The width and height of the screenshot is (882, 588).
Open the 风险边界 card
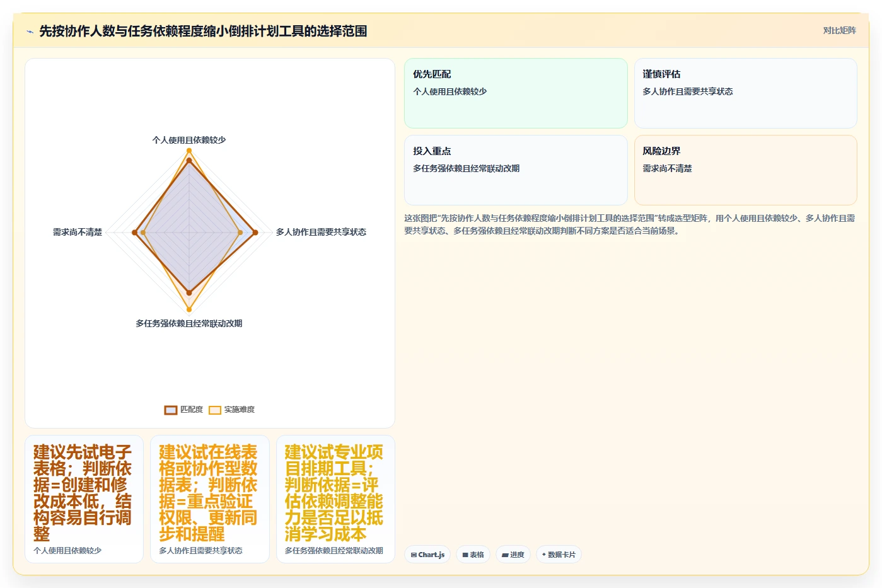tap(745, 170)
